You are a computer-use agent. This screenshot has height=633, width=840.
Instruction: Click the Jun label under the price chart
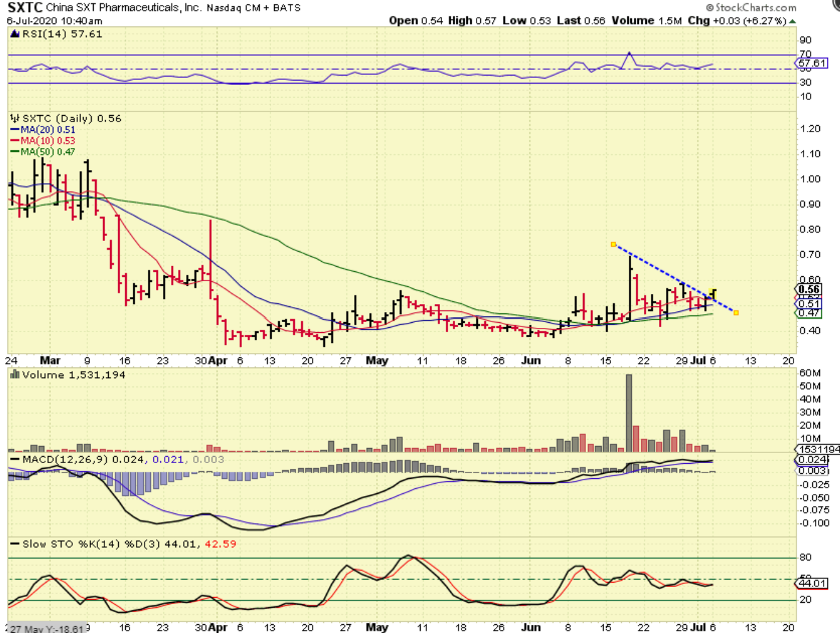pyautogui.click(x=531, y=361)
